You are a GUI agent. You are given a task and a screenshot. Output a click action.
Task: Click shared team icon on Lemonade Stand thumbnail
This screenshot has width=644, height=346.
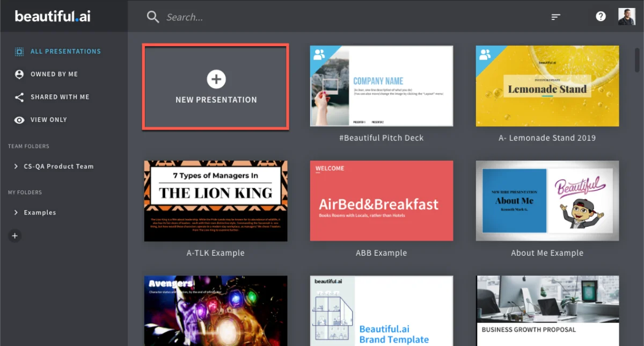485,54
